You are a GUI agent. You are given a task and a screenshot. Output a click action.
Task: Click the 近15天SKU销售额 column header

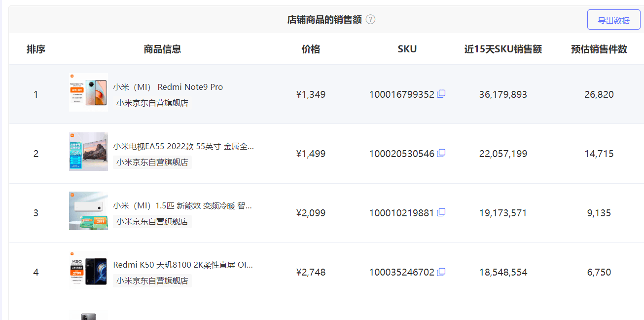(x=503, y=49)
